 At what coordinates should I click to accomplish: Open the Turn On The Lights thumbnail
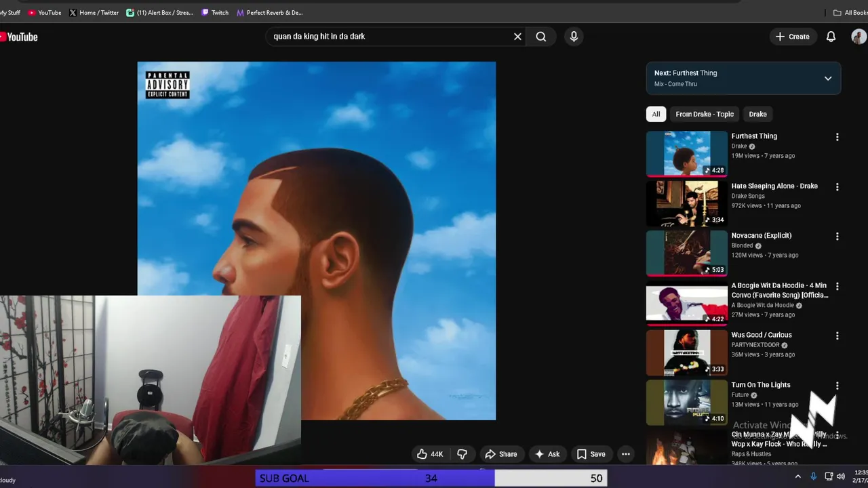686,402
